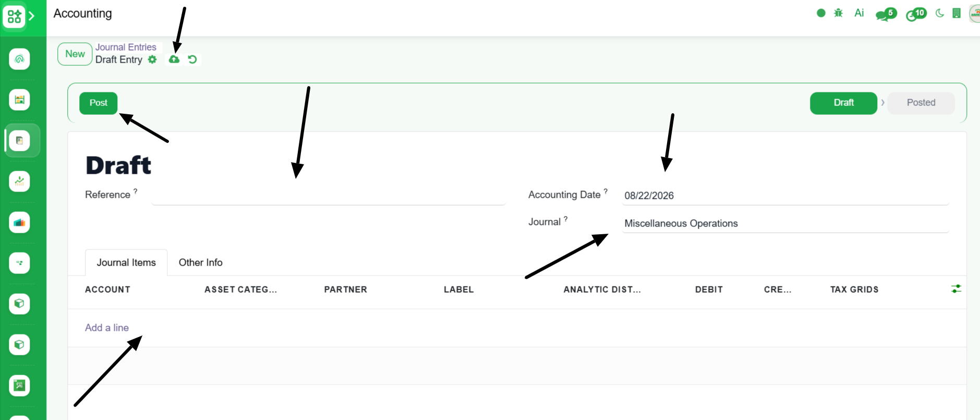Screen dimensions: 980x420
Task: Select the Journal Items tab
Action: tap(126, 262)
